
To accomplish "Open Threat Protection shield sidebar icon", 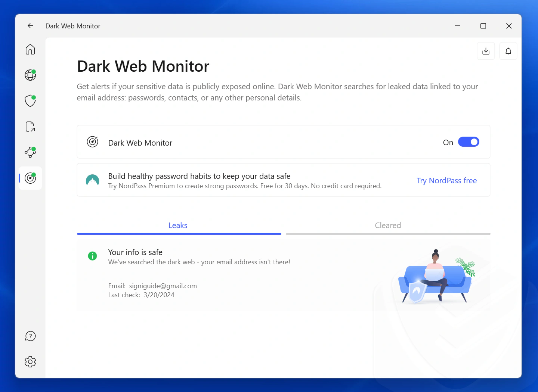I will (x=30, y=101).
